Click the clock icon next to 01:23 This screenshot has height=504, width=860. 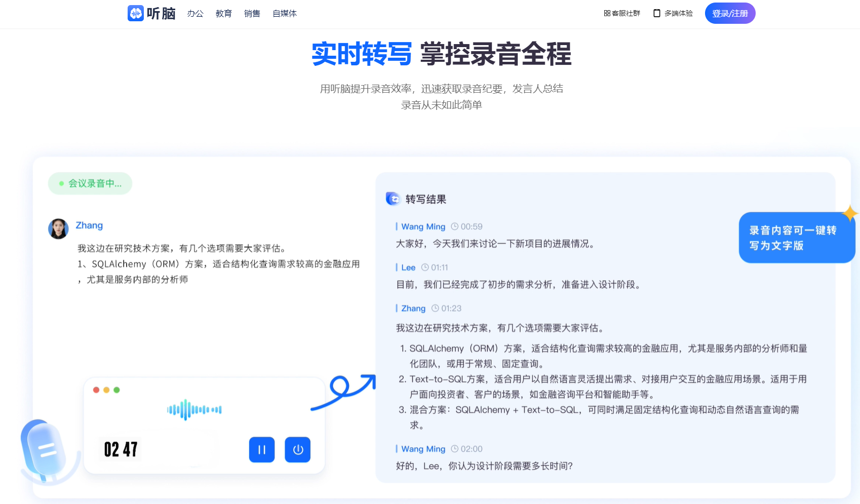(435, 308)
